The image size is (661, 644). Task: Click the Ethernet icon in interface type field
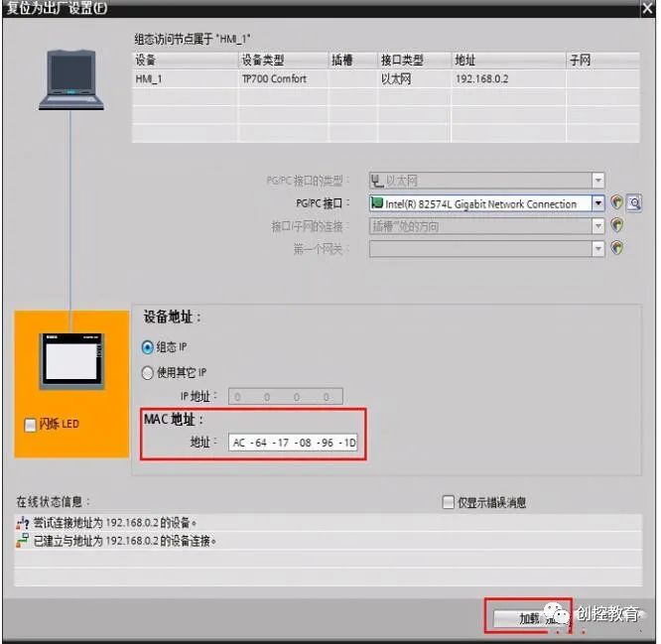377,182
